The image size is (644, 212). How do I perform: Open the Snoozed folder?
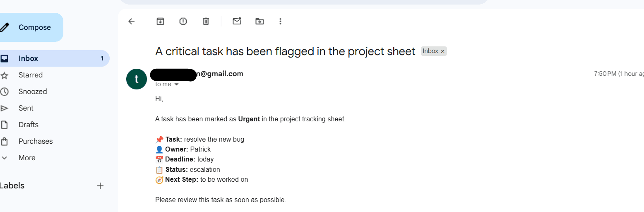32,92
